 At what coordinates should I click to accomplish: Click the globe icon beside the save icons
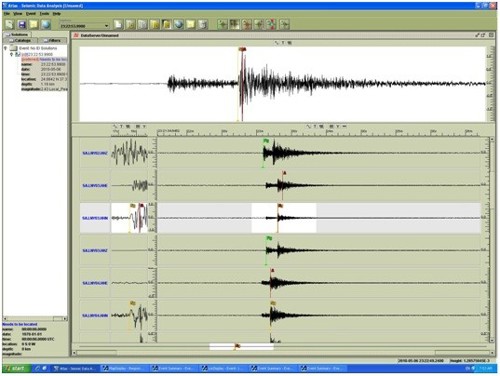tap(46, 24)
